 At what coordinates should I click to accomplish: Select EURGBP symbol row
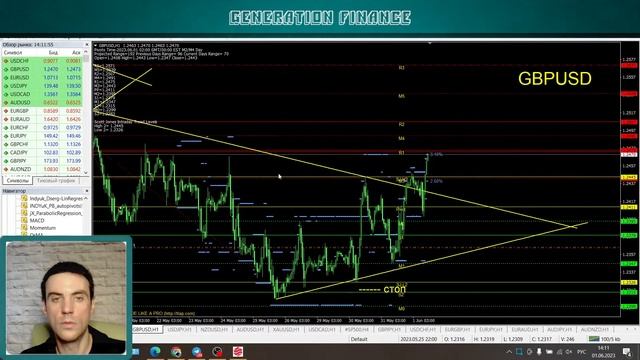[x=42, y=111]
